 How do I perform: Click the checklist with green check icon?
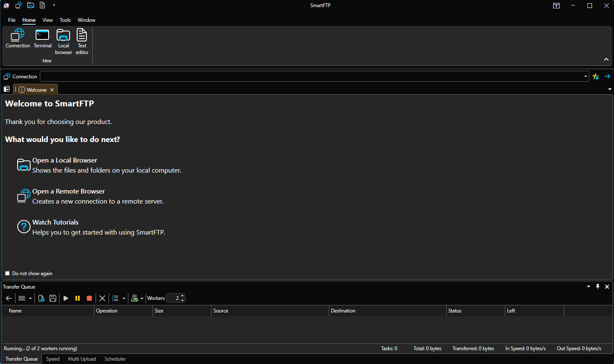point(135,298)
